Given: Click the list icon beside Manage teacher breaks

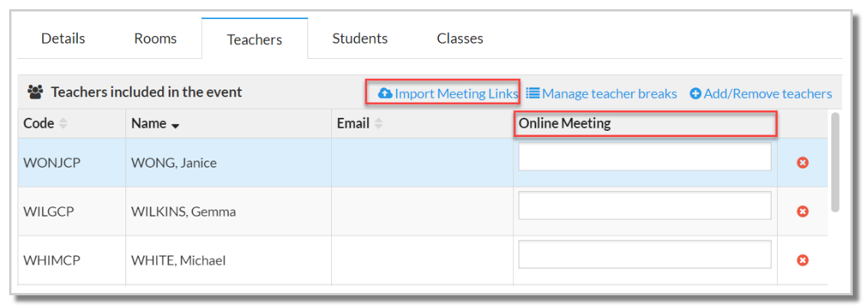Looking at the screenshot, I should pyautogui.click(x=532, y=93).
